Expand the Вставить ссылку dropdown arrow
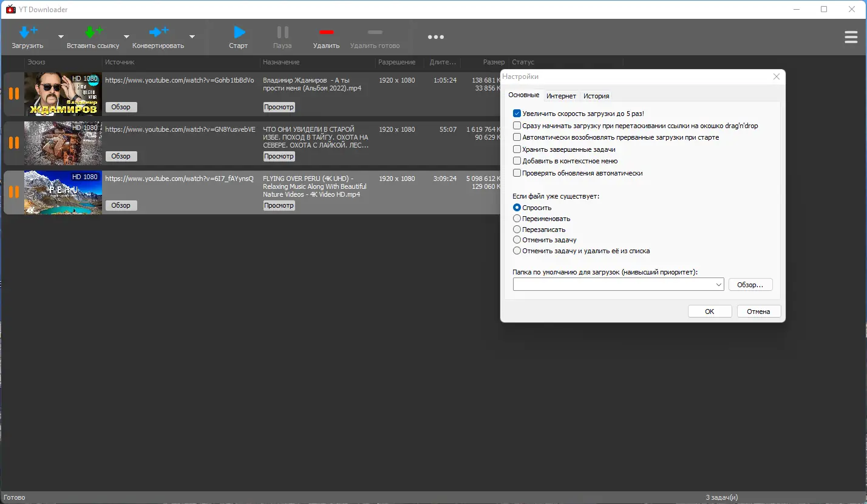867x504 pixels. (x=126, y=36)
